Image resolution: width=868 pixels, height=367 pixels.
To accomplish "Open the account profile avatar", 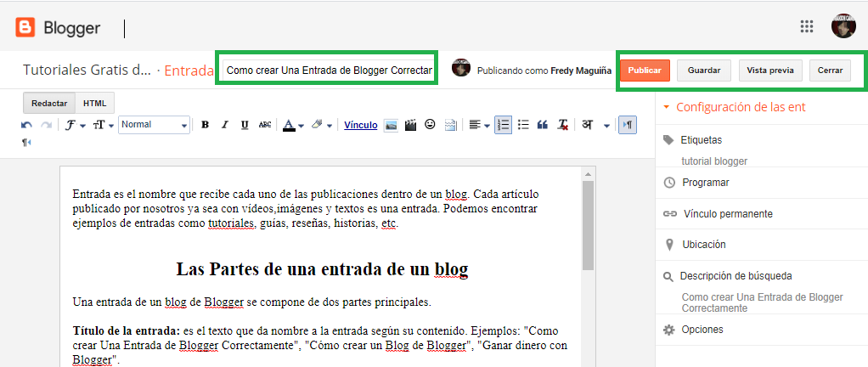I will (x=843, y=26).
